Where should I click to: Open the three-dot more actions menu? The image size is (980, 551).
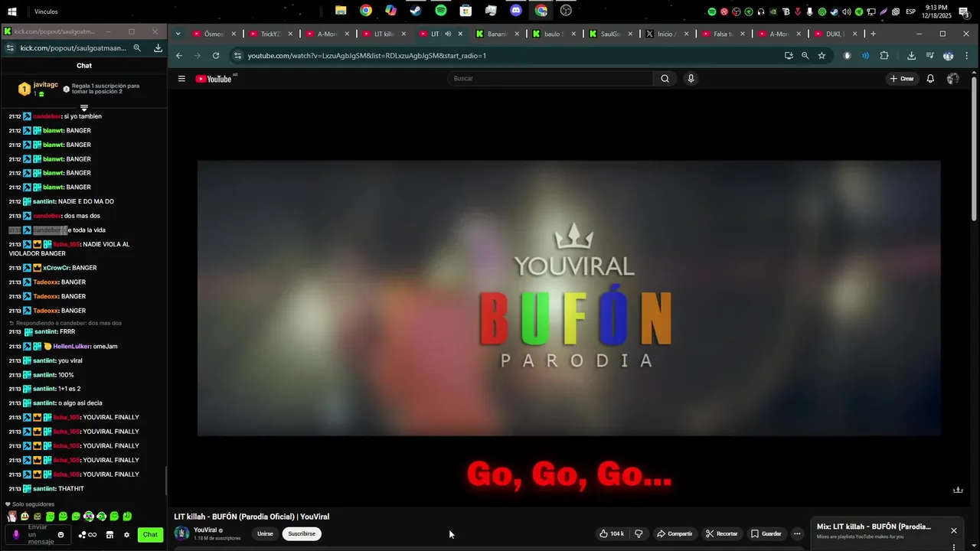pyautogui.click(x=797, y=533)
